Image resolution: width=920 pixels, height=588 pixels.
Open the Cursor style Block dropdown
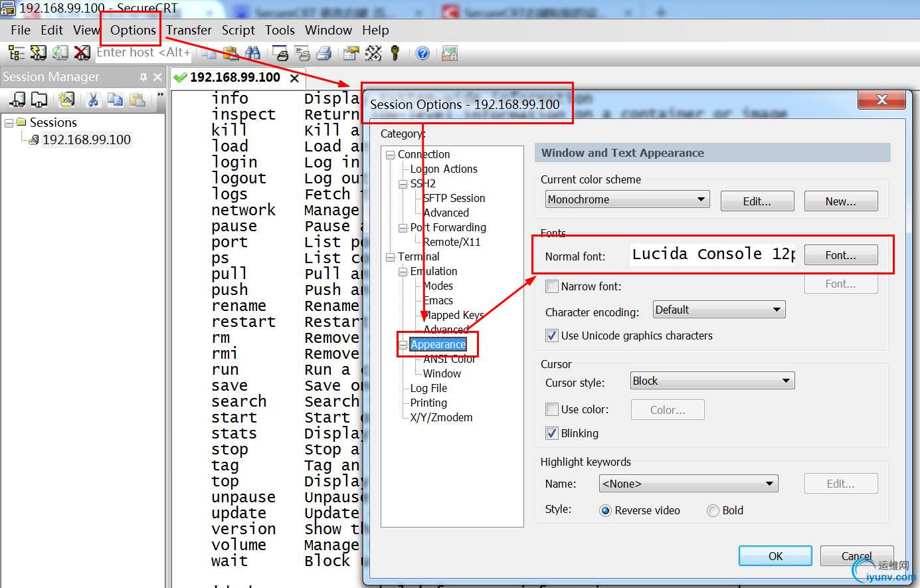(713, 381)
